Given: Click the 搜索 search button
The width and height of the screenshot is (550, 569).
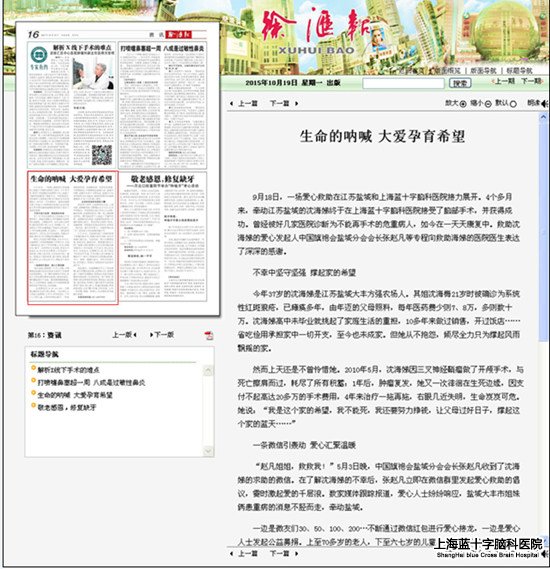Looking at the screenshot, I should tap(460, 83).
